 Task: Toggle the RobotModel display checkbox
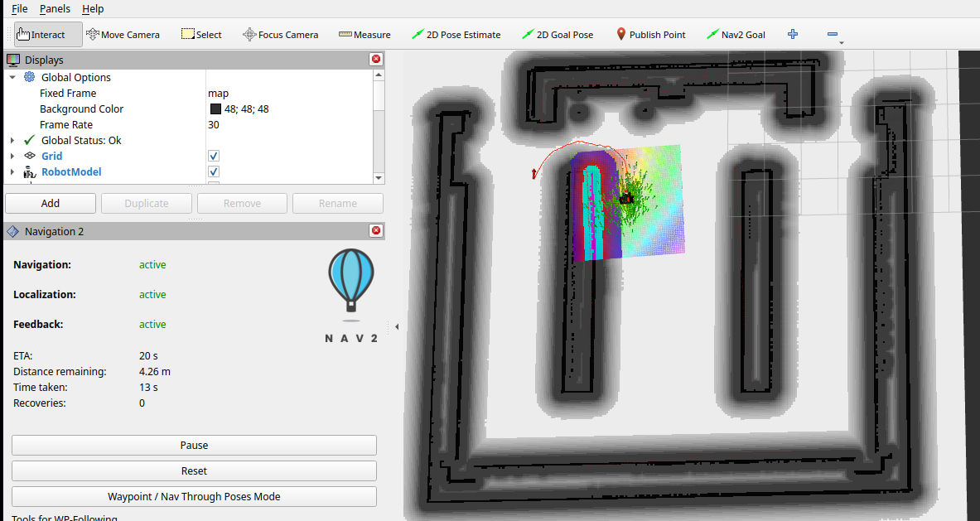(x=214, y=171)
